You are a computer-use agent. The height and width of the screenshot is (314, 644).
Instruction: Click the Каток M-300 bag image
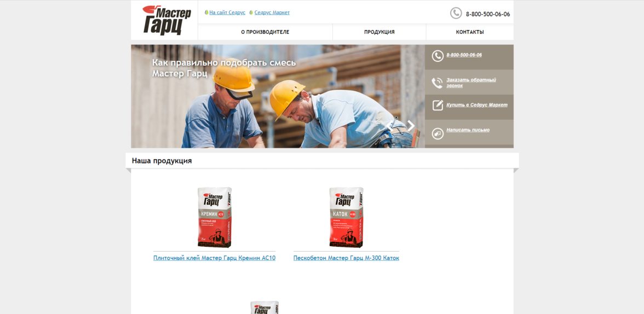tap(346, 217)
